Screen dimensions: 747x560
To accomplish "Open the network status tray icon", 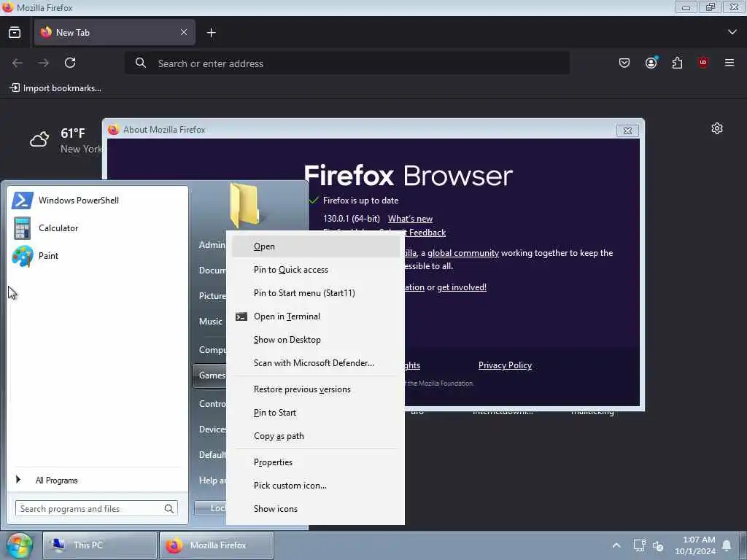I will pyautogui.click(x=639, y=545).
